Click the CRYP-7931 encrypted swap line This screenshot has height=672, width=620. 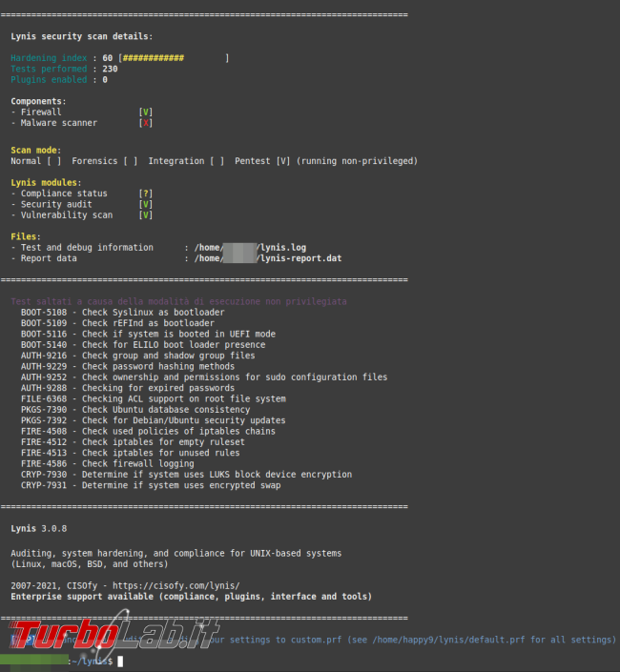click(x=151, y=485)
